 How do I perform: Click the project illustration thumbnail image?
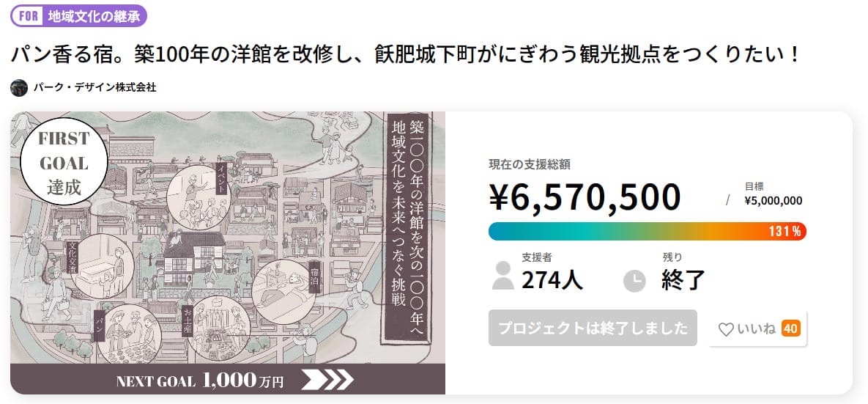pyautogui.click(x=227, y=235)
